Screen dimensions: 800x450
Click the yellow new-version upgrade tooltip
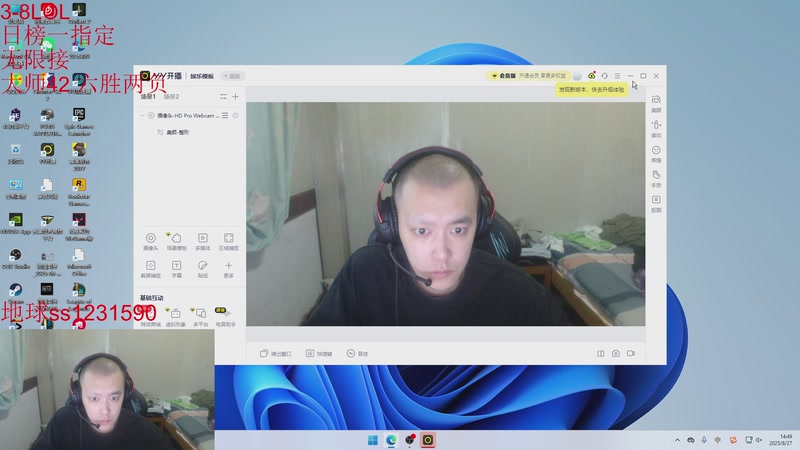(x=591, y=89)
